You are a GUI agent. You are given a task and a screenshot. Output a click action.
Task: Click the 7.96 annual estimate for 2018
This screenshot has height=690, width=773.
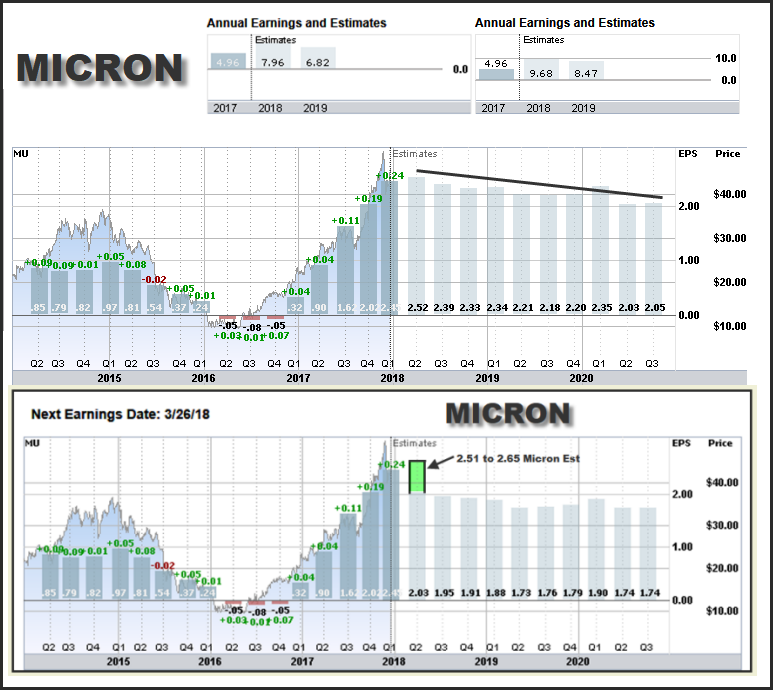pyautogui.click(x=273, y=63)
